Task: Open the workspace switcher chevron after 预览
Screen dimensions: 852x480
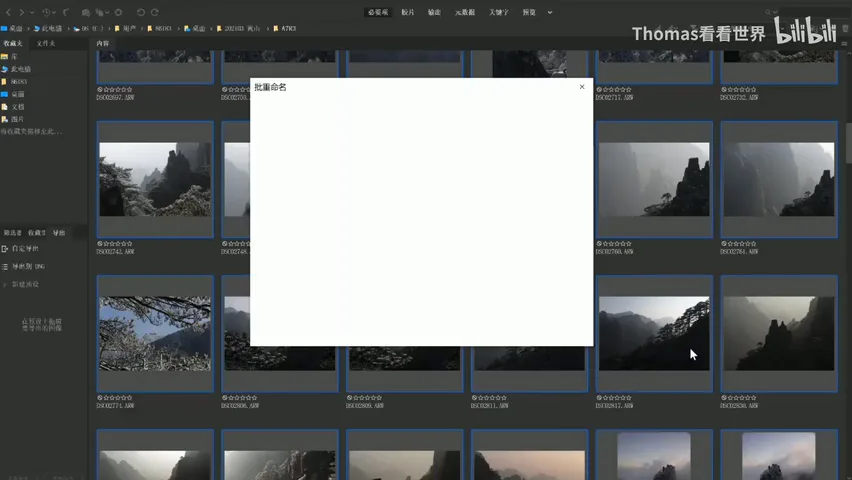Action: [x=550, y=12]
